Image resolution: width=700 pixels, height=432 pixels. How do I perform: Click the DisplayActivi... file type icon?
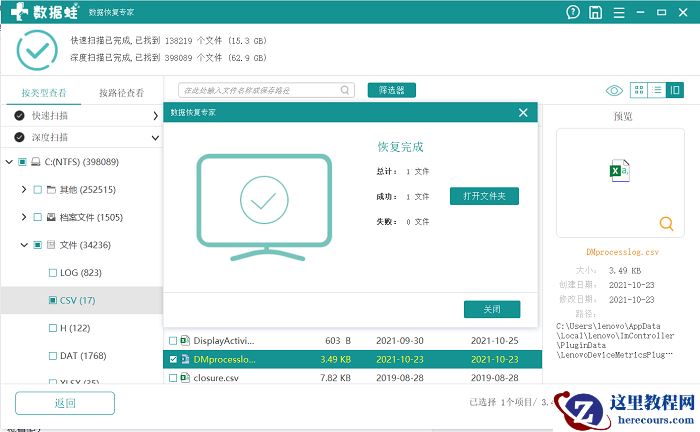tap(185, 341)
